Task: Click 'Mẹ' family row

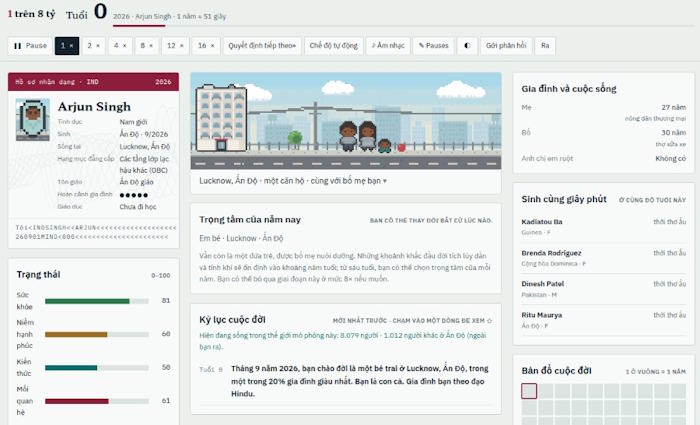Action: click(x=604, y=112)
